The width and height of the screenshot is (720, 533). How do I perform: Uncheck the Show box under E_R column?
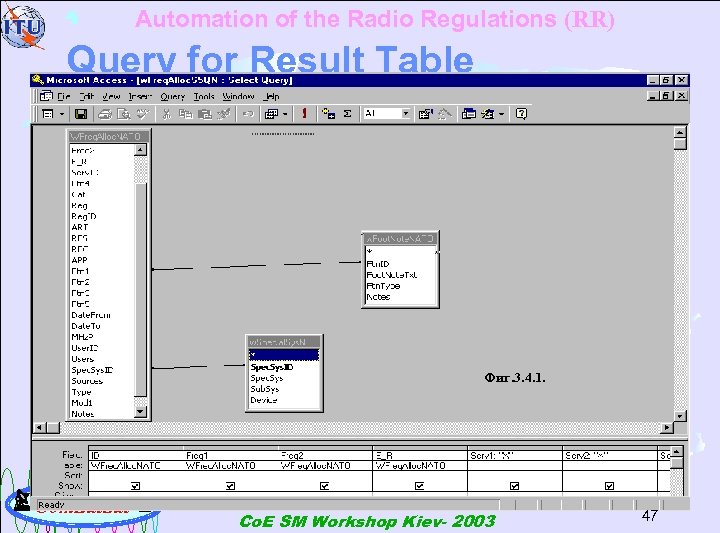tap(419, 486)
